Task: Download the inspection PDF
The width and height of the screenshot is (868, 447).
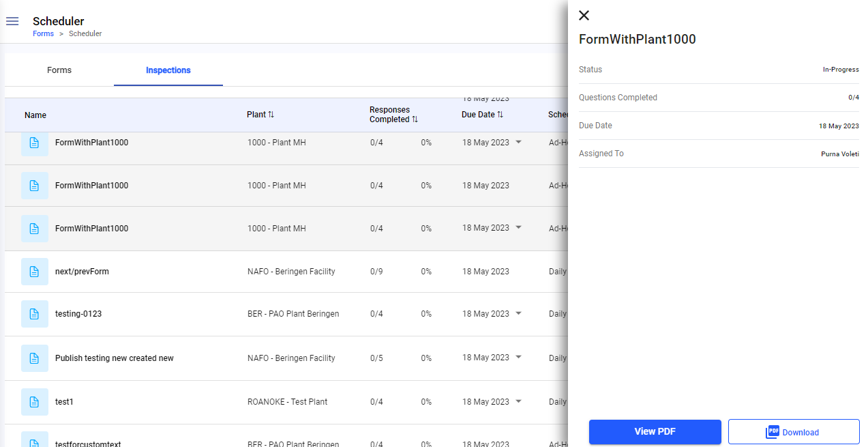Action: [x=794, y=432]
